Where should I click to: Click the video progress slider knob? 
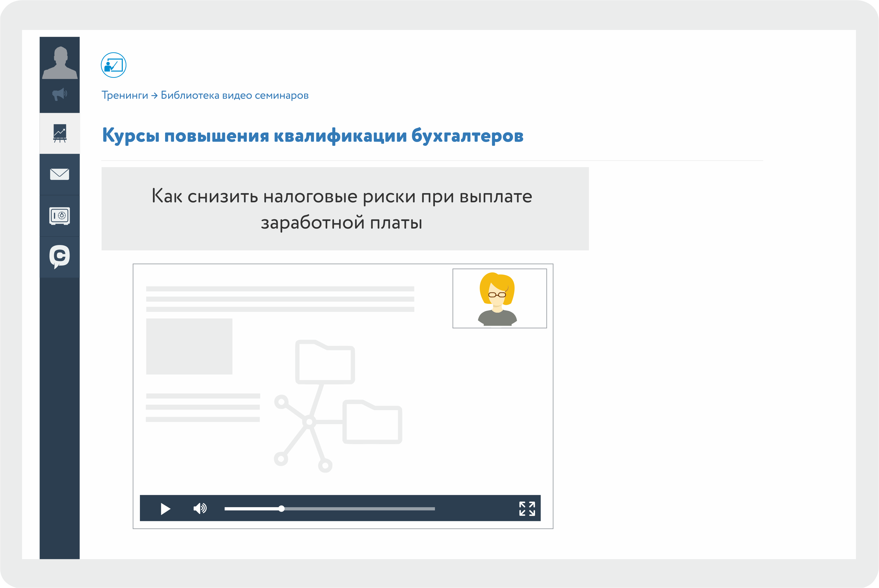point(281,508)
